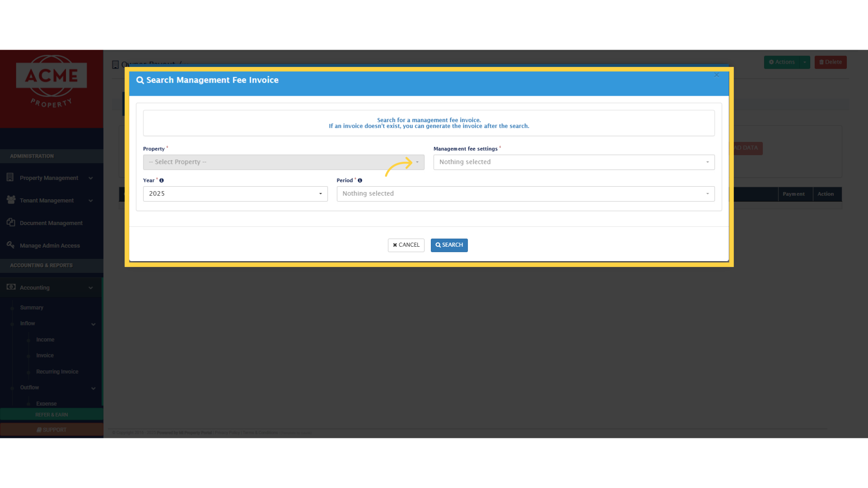Click the Property Management building icon
Image resolution: width=868 pixels, height=488 pixels.
[10, 178]
